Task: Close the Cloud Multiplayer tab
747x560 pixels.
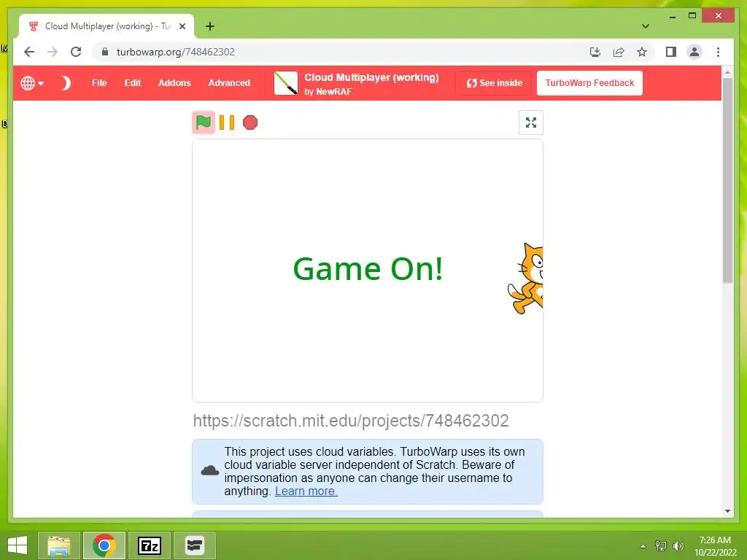Action: click(x=182, y=26)
